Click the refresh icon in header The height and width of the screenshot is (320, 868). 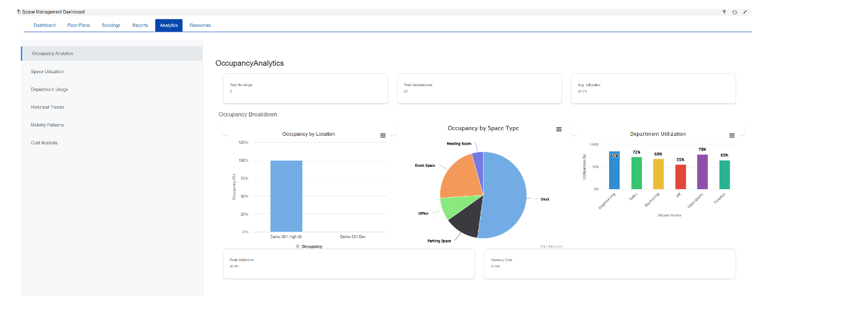pyautogui.click(x=735, y=12)
